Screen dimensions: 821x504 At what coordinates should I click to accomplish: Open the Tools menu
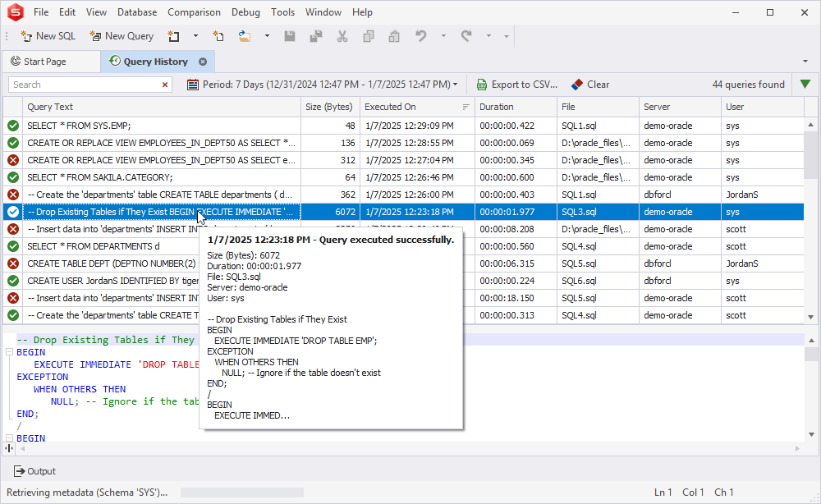coord(282,12)
